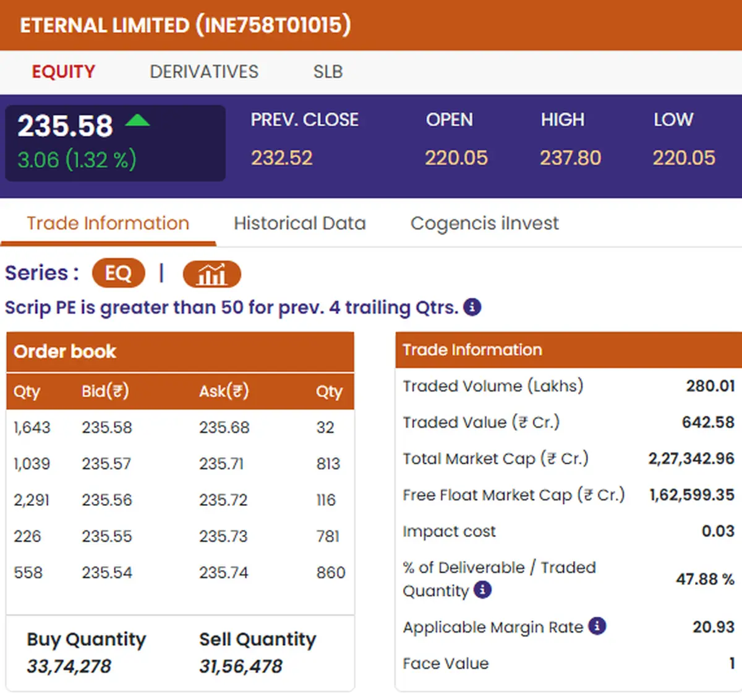Click bid price 235.56
Viewport: 742px width, 700px height.
[x=107, y=500]
